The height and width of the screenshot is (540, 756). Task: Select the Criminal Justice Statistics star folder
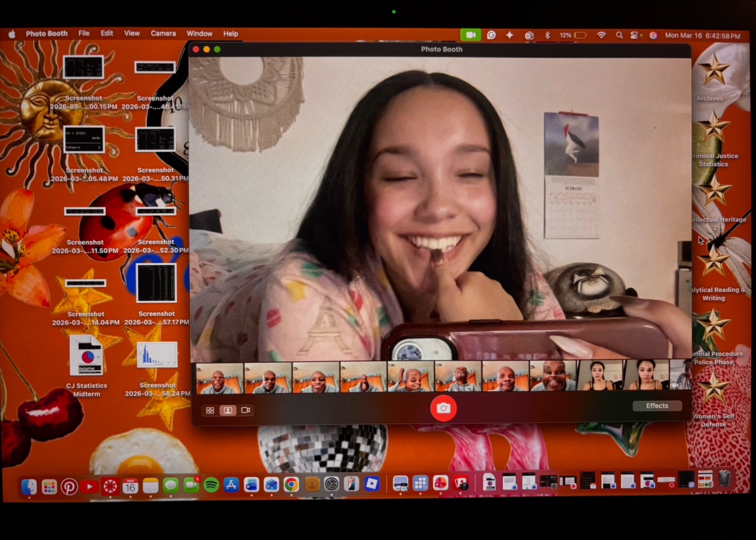(x=714, y=139)
